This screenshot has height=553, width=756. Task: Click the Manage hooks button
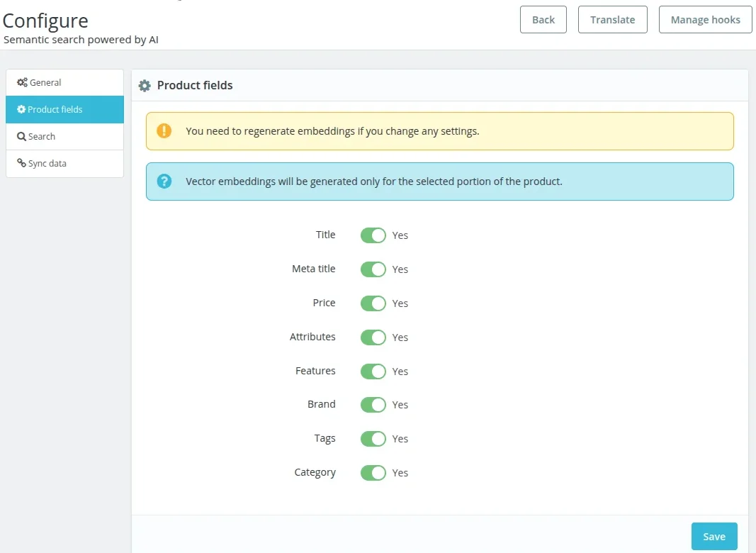point(705,20)
